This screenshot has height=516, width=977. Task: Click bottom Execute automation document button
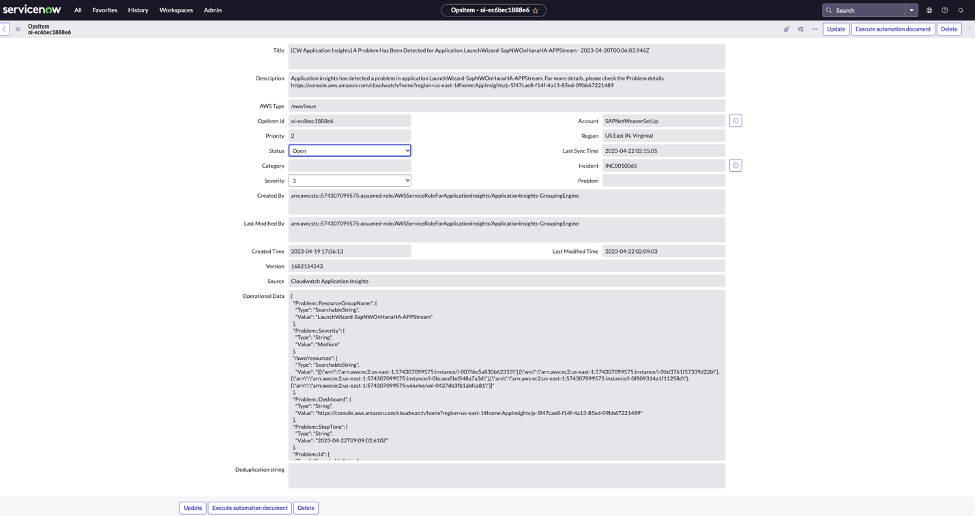250,508
